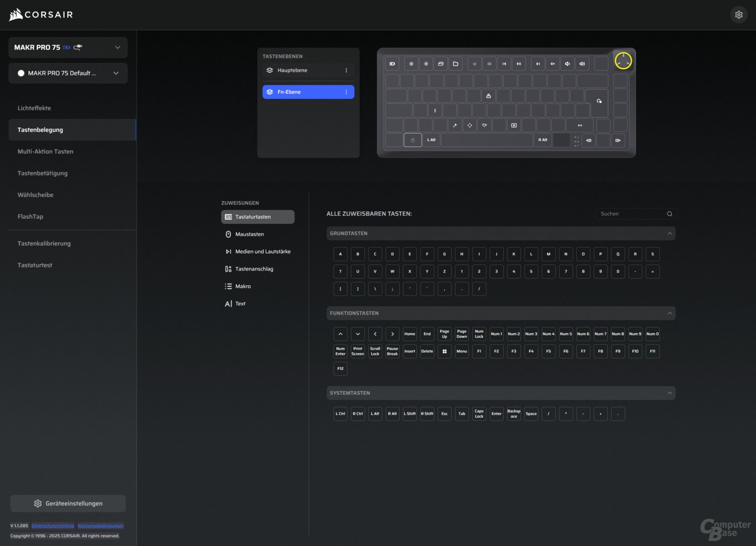Click the Windows logo key in Funktionstasten
The height and width of the screenshot is (546, 756).
[x=444, y=351]
